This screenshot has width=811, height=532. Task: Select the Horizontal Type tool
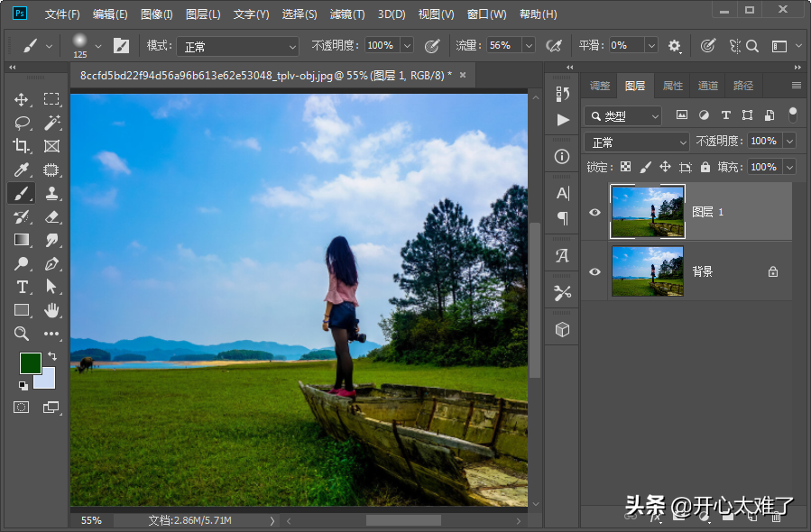tap(22, 287)
